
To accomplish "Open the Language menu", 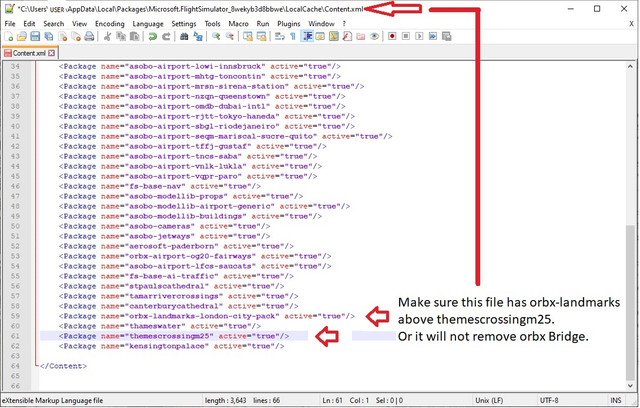I will (148, 24).
